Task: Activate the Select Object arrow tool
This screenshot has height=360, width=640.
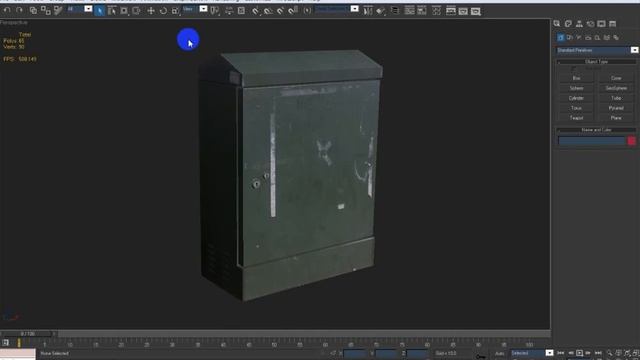Action: click(x=99, y=11)
